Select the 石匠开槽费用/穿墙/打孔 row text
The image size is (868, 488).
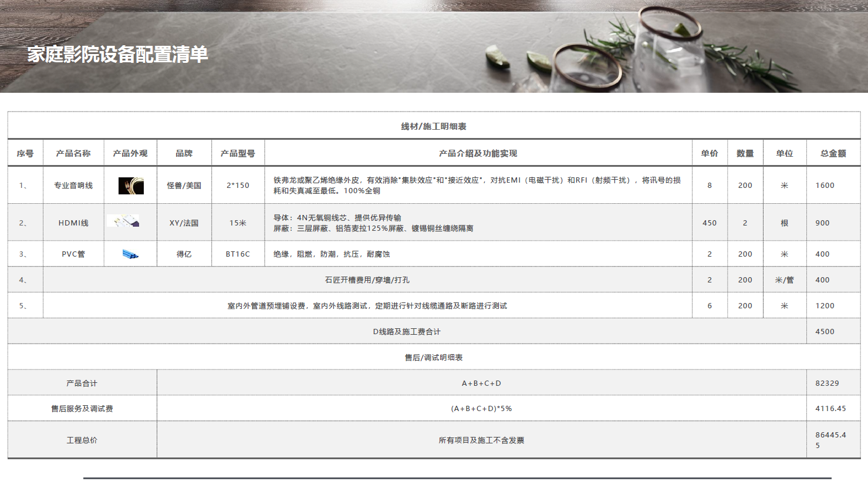367,280
